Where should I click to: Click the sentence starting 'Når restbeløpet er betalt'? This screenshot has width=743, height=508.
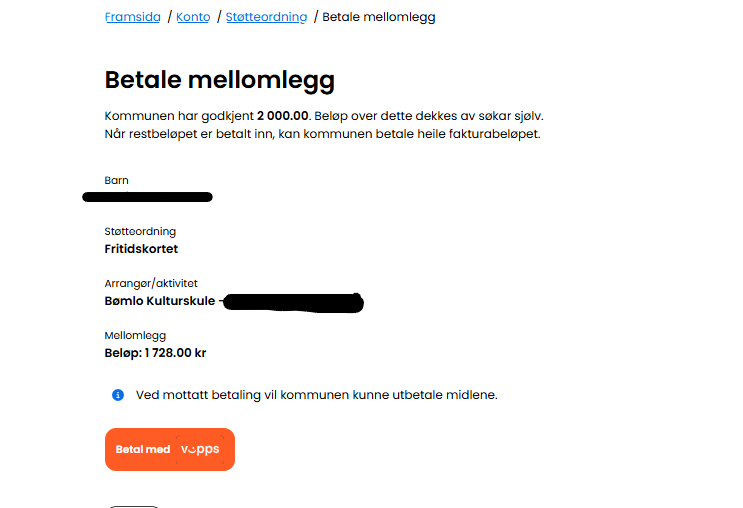pyautogui.click(x=322, y=134)
